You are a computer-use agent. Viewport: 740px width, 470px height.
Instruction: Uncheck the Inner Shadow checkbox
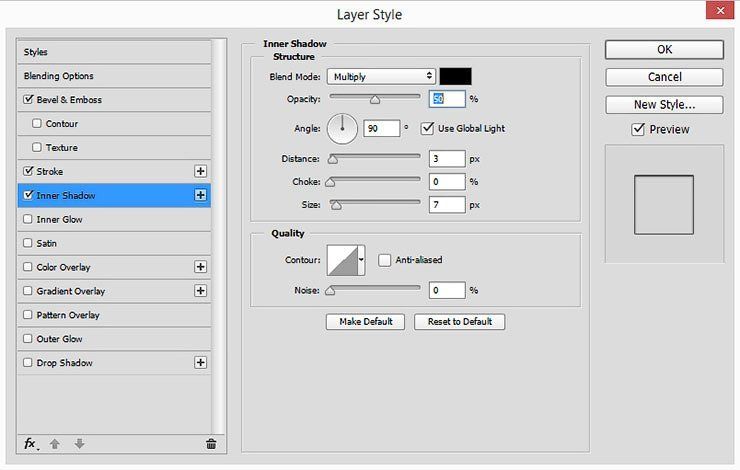(28, 195)
